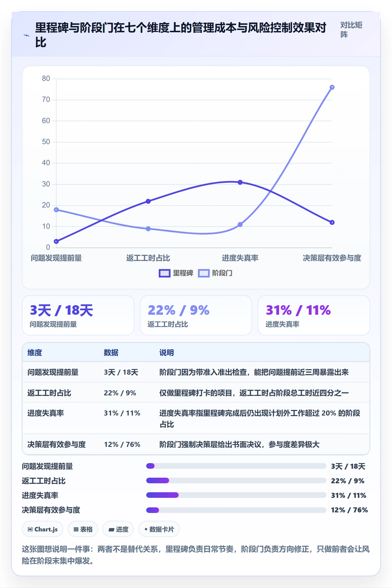Click the description starting 仅做里程碑打卡

[254, 393]
